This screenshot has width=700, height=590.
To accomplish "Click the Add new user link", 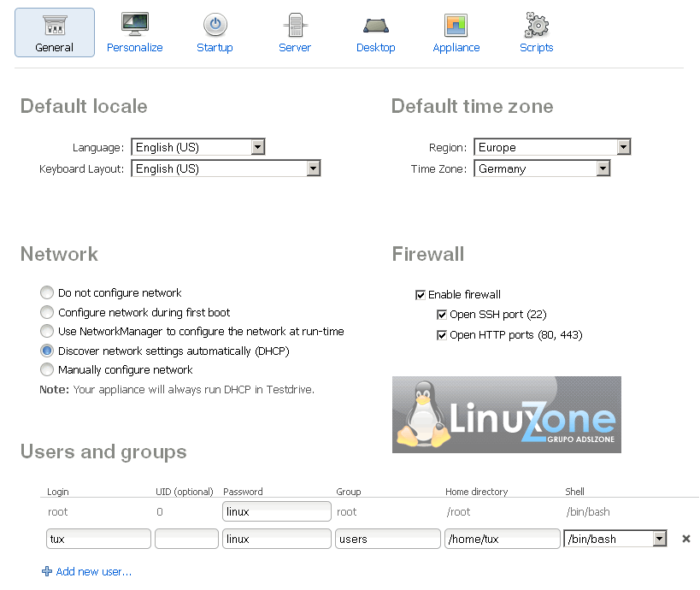I will [x=93, y=572].
